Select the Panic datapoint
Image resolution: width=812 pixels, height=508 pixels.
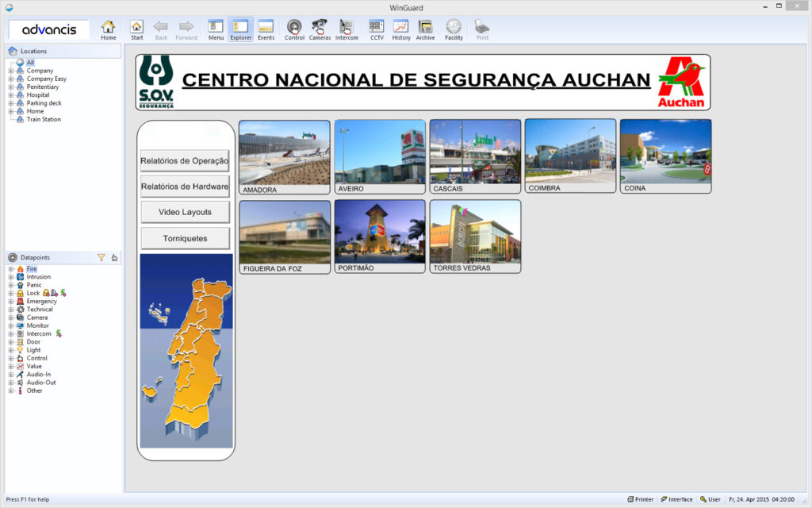(x=34, y=285)
